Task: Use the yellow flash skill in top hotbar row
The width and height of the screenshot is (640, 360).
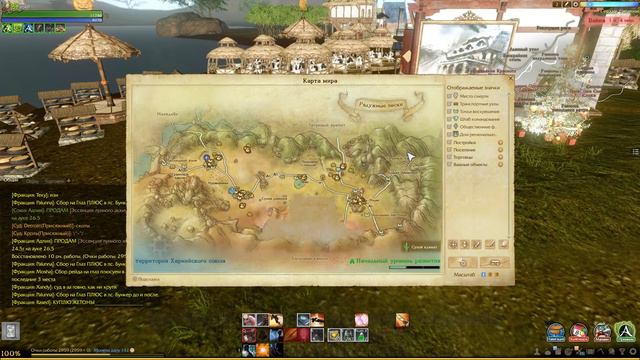Action: click(276, 320)
